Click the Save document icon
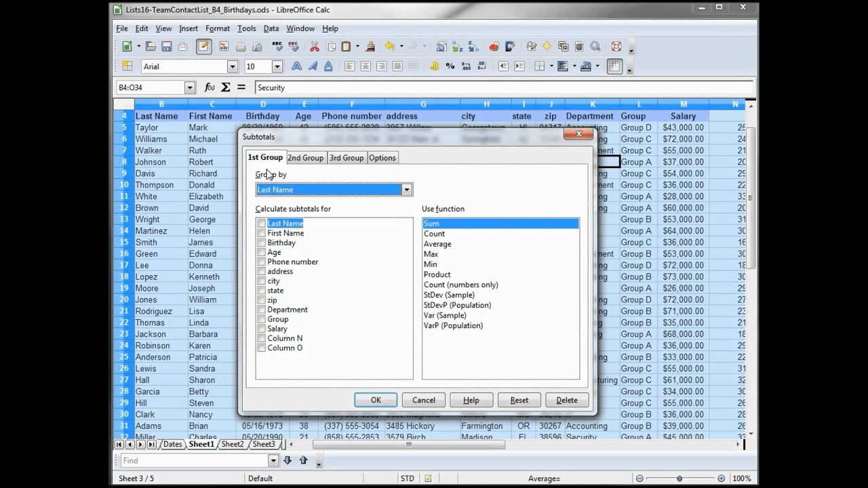 coord(166,47)
